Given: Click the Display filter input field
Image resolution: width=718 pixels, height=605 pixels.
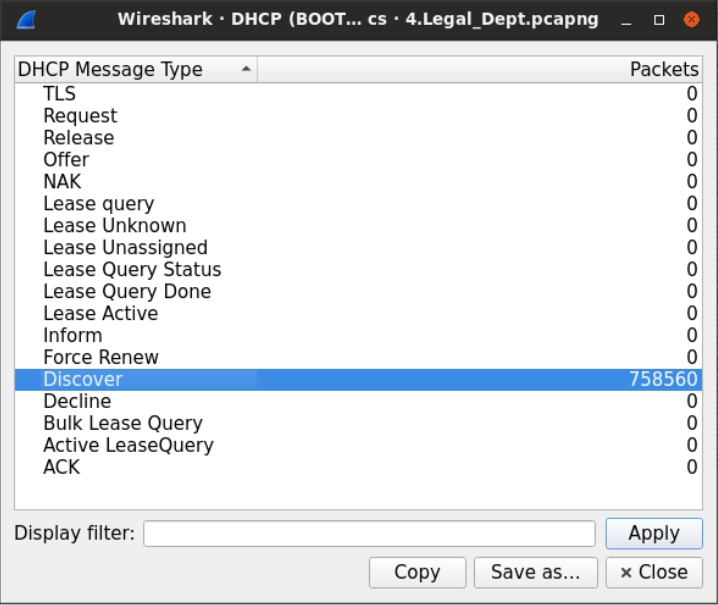Looking at the screenshot, I should click(x=369, y=534).
